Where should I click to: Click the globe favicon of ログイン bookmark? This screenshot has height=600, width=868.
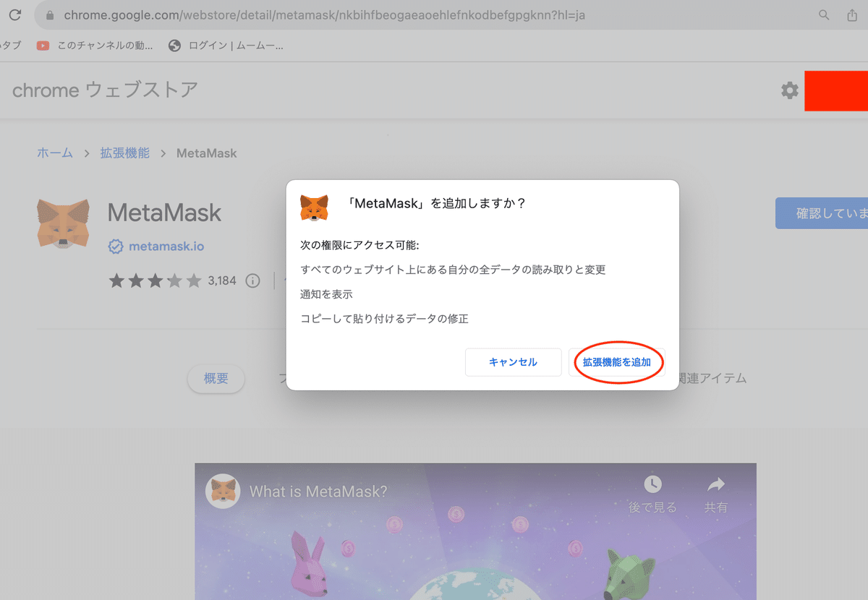coord(174,46)
